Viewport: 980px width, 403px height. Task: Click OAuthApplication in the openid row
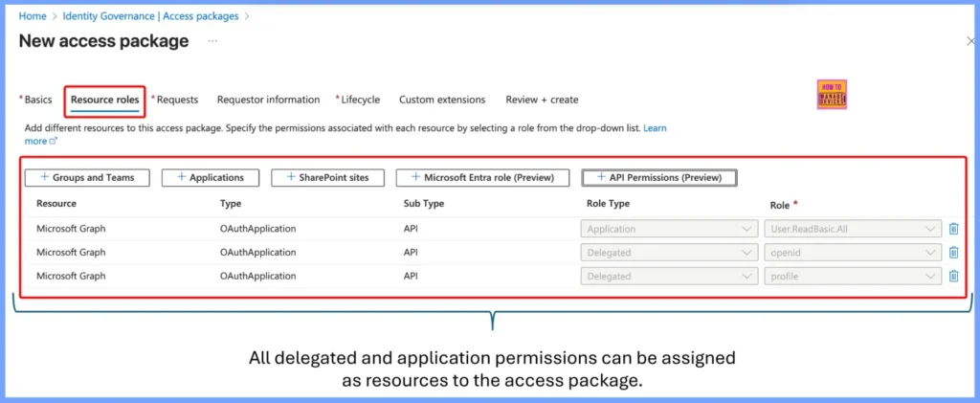257,253
